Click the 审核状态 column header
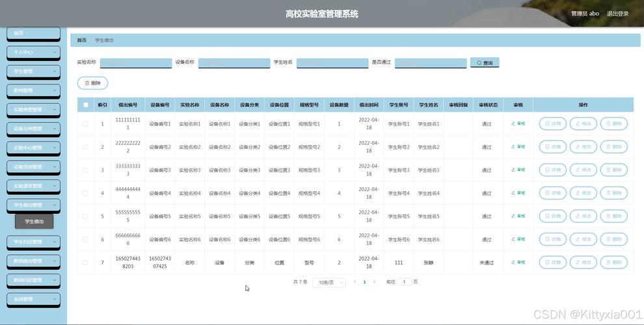 point(488,105)
